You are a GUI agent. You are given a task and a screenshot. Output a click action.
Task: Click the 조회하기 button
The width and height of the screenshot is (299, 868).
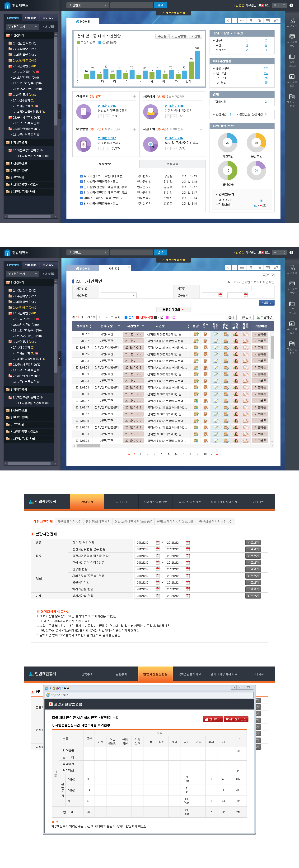pos(267,302)
